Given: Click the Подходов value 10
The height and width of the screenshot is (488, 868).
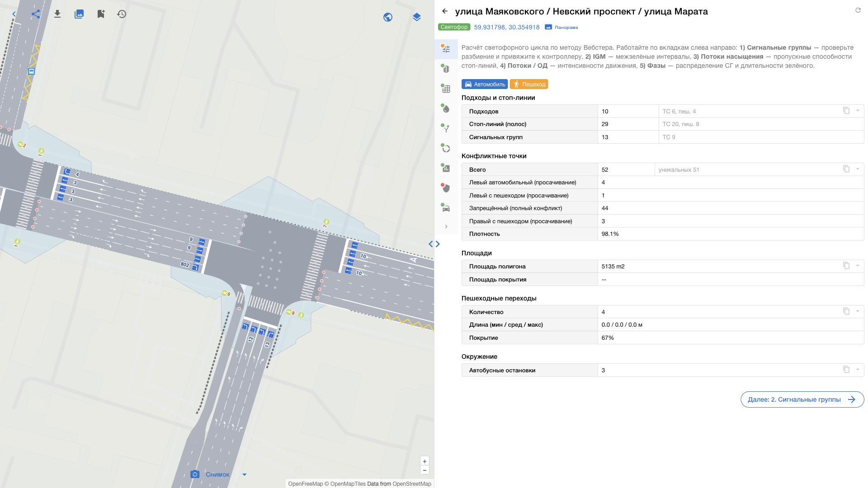Looking at the screenshot, I should click(605, 112).
